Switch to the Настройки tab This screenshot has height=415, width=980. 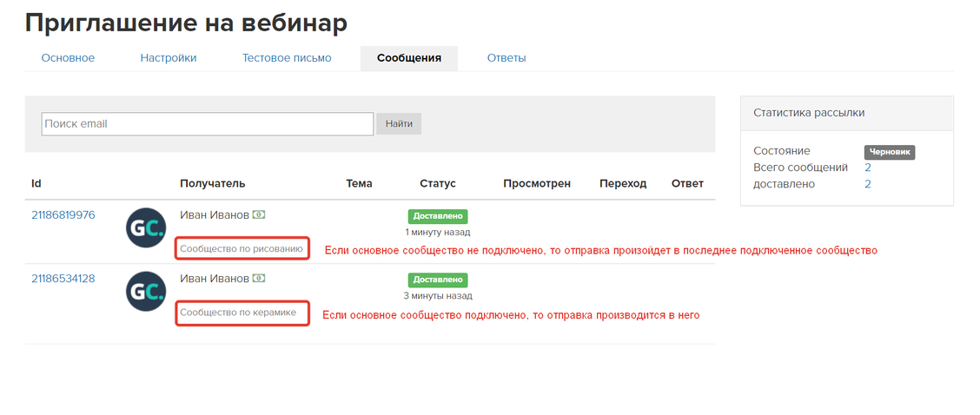pos(169,58)
